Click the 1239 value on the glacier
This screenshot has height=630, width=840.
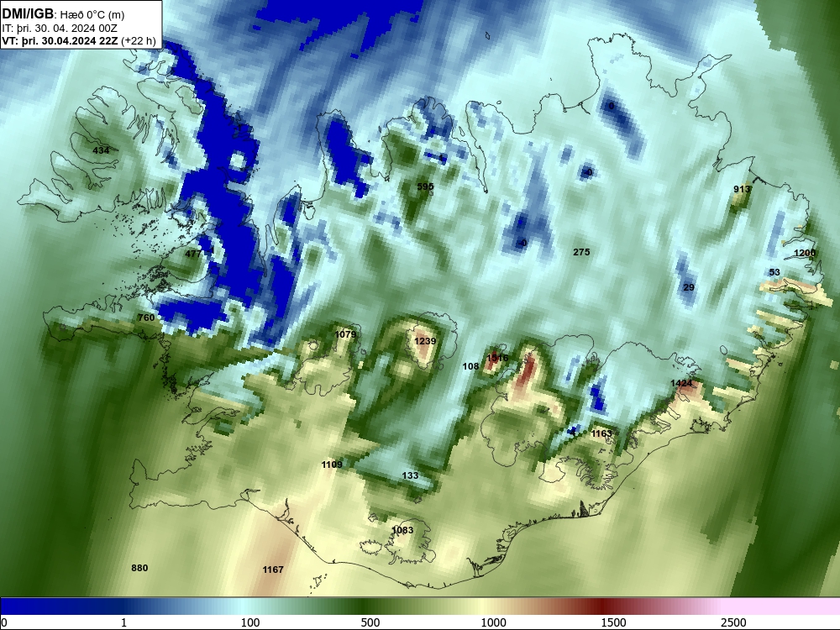425,341
